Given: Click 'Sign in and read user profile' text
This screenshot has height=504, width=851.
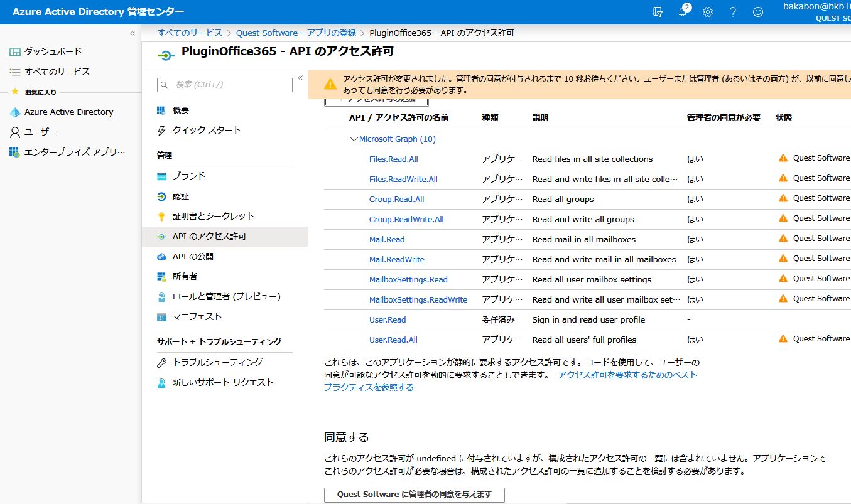Looking at the screenshot, I should [588, 320].
